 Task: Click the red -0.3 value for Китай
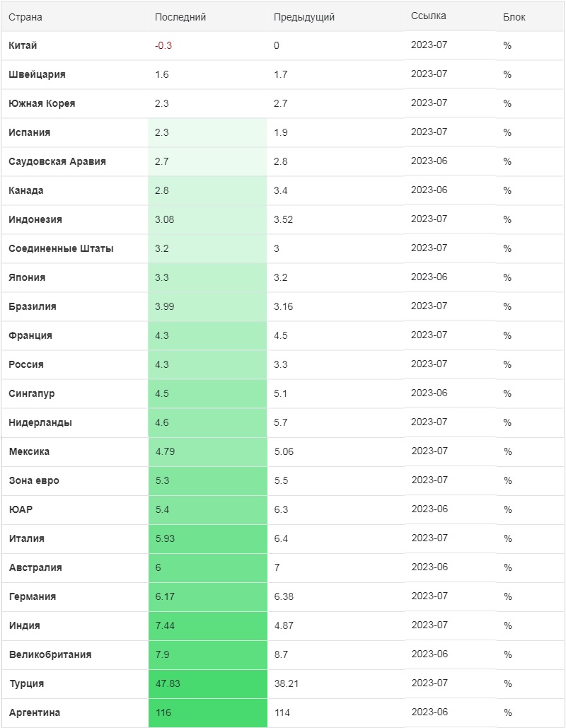(x=163, y=45)
